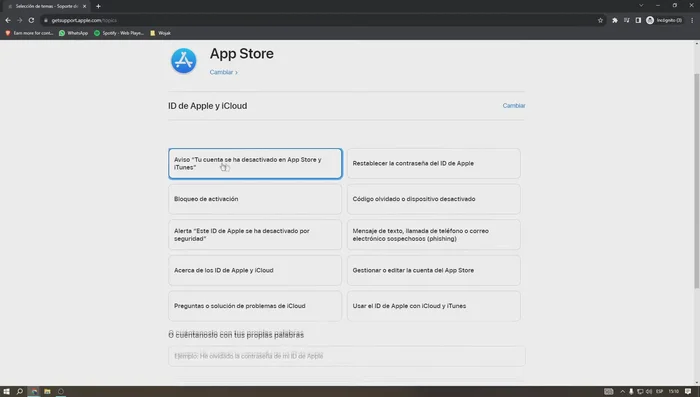The width and height of the screenshot is (700, 397).
Task: Click the volume icon in system tray
Action: tap(649, 391)
